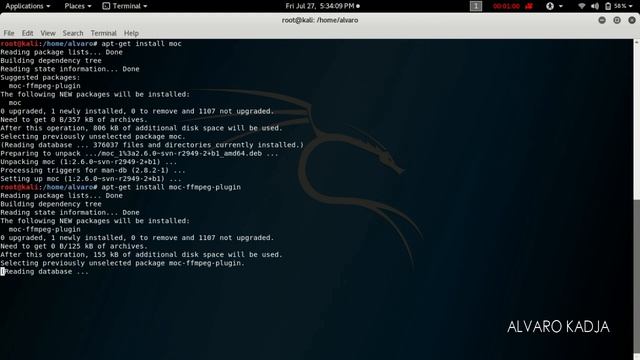640x360 pixels.
Task: Click 'Selecting previously unselected package moc-ffmpeg-plugin' line
Action: pyautogui.click(x=122, y=263)
